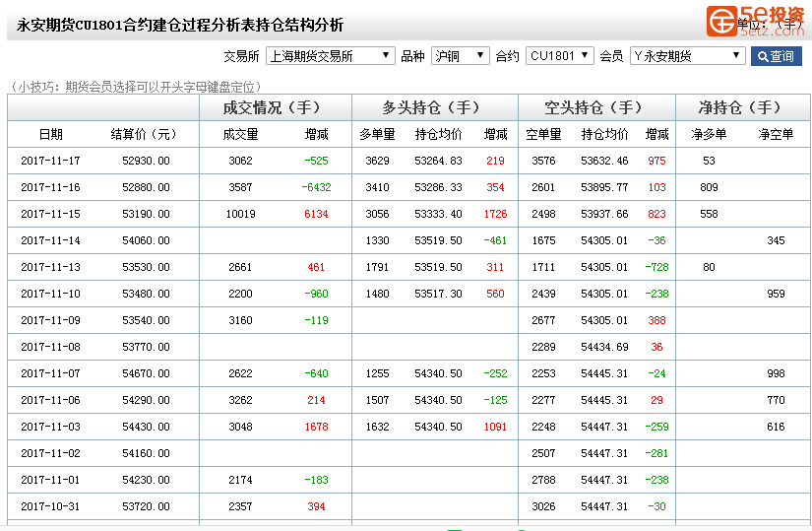Click the short change value 975
The image size is (812, 531).
(x=656, y=161)
